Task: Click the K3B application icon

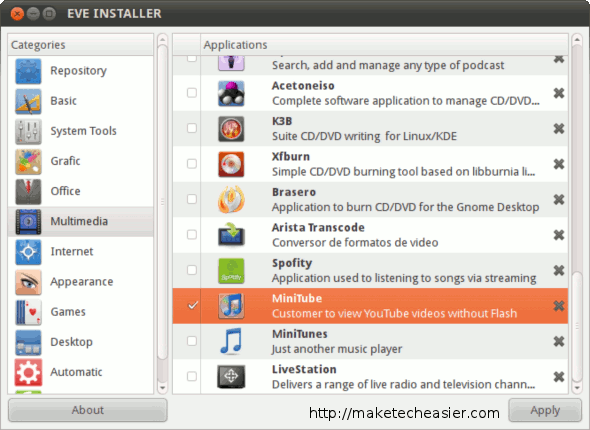Action: click(x=231, y=129)
